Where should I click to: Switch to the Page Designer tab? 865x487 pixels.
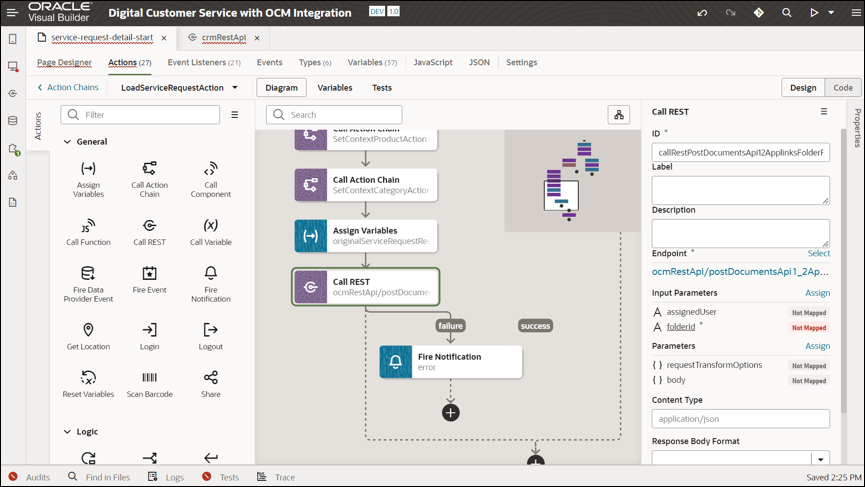(x=64, y=62)
